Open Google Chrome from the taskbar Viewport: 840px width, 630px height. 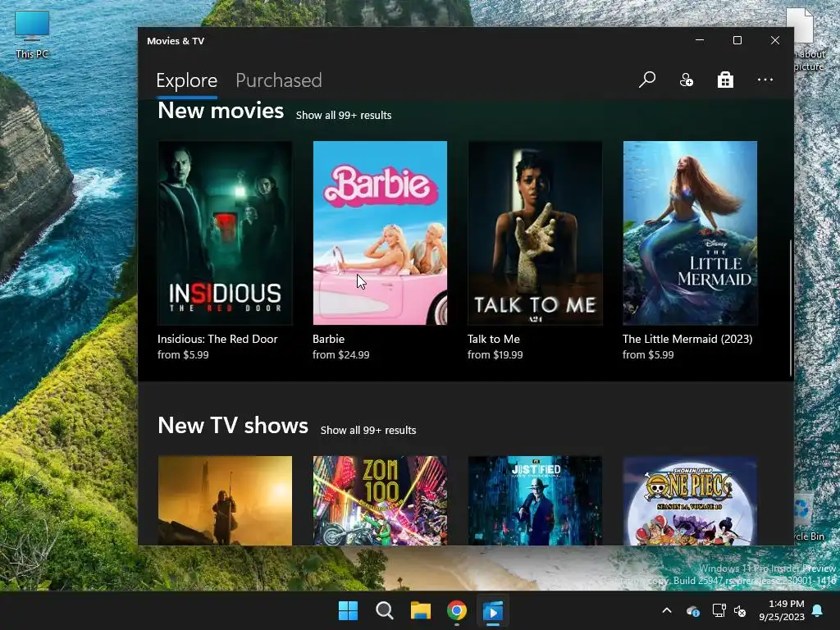(x=456, y=610)
